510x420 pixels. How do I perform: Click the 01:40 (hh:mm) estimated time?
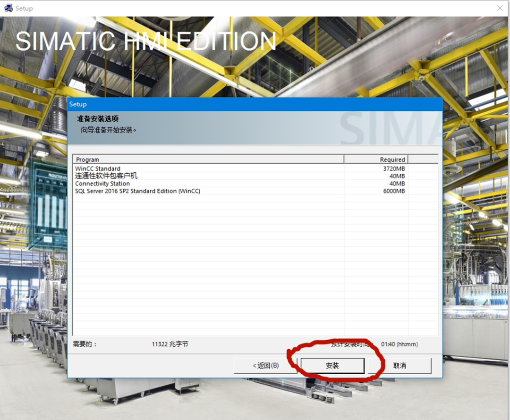[399, 344]
